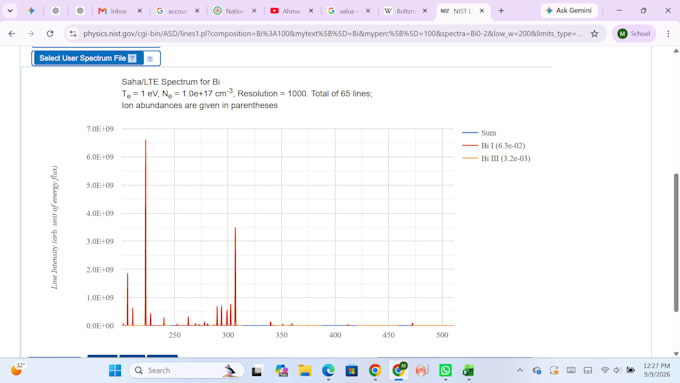The width and height of the screenshot is (680, 383).
Task: Launch Microsoft Edge from the taskbar
Action: [x=328, y=371]
